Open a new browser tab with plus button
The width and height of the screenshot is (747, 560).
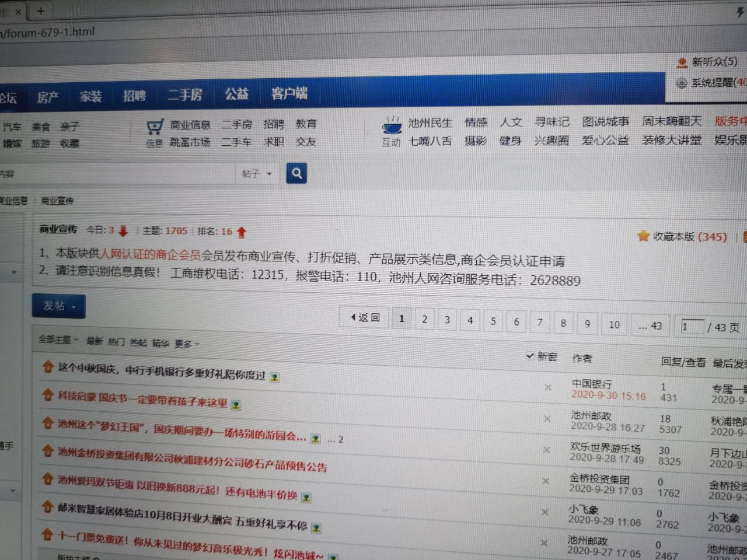click(40, 11)
